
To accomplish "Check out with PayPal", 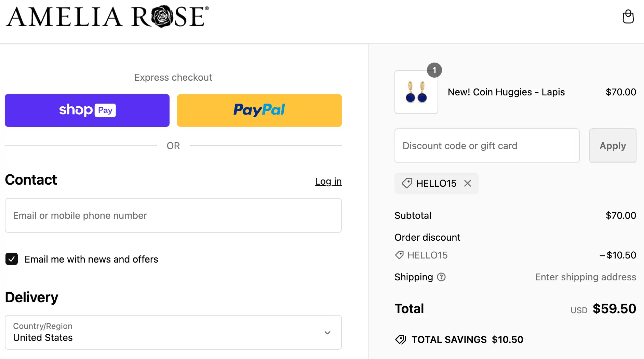I will [x=259, y=110].
